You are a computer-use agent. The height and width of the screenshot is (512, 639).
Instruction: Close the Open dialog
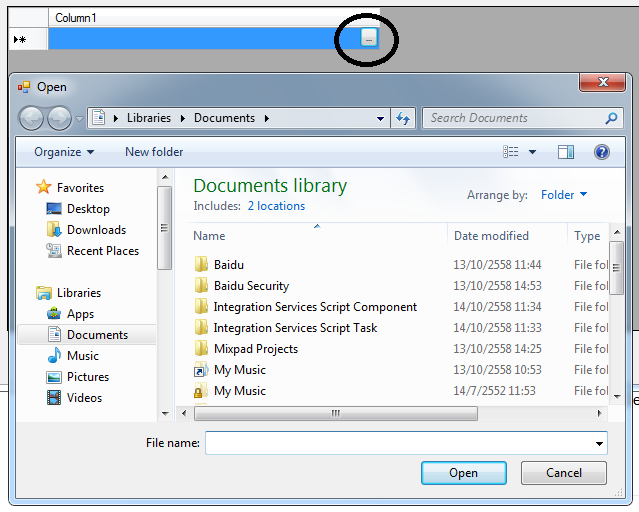pyautogui.click(x=602, y=82)
